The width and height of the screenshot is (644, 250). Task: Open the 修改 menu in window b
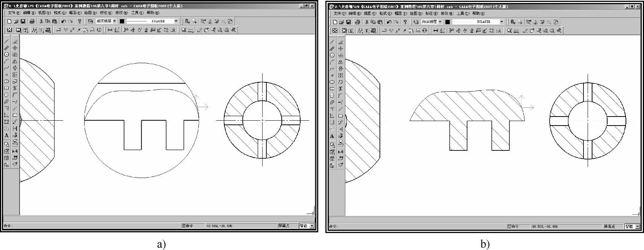tap(447, 13)
